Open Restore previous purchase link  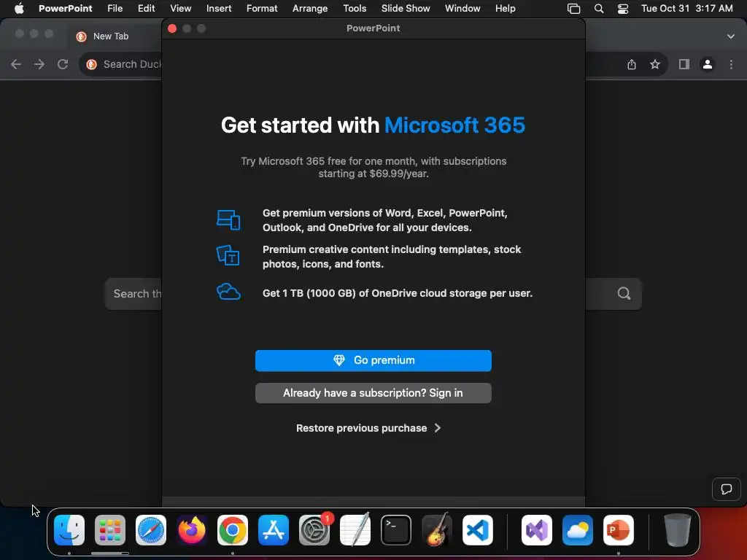tap(368, 428)
